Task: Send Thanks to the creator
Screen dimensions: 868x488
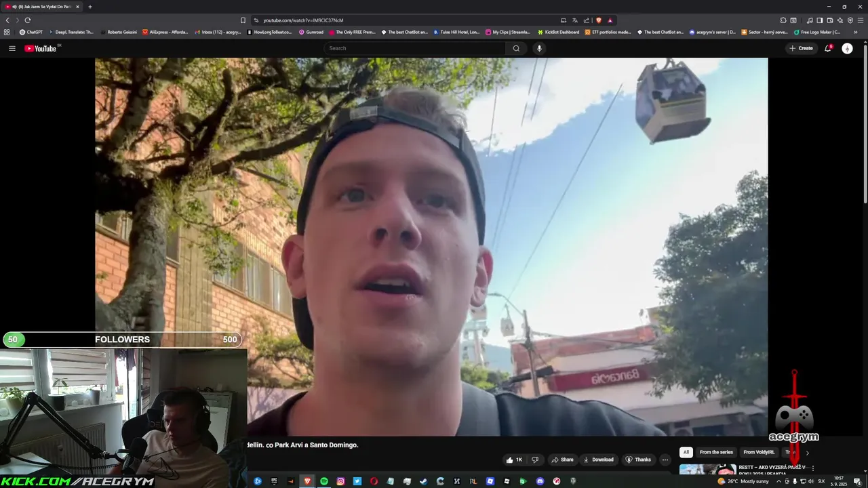Action: [x=638, y=460]
